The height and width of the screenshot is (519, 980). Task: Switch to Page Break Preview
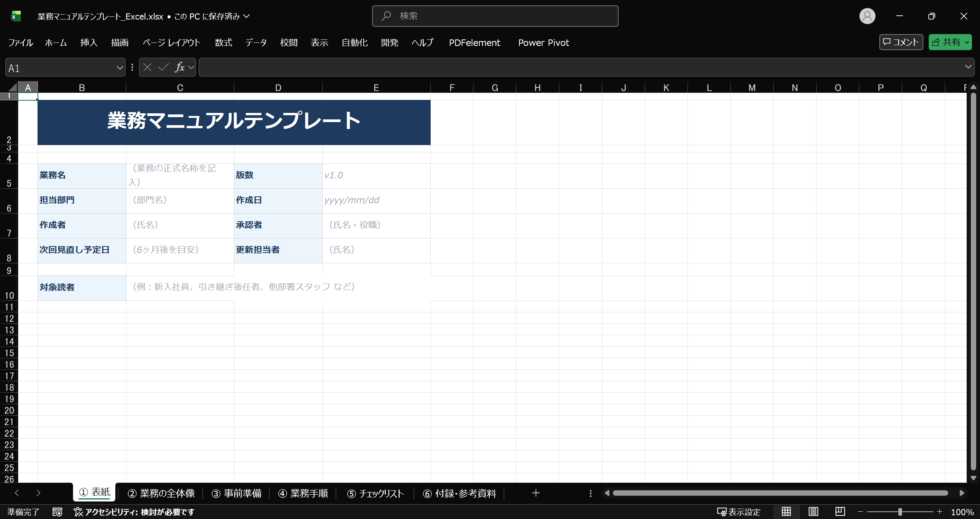click(x=840, y=512)
